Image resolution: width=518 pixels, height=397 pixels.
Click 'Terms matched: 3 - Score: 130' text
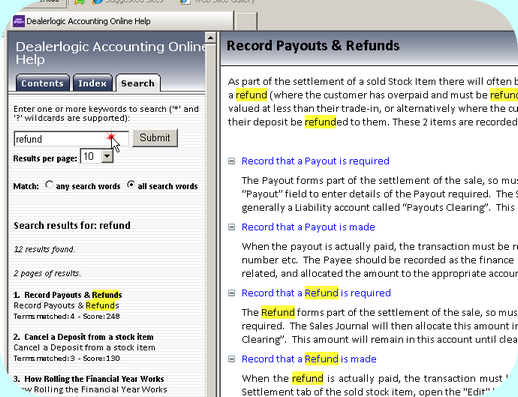tap(67, 358)
